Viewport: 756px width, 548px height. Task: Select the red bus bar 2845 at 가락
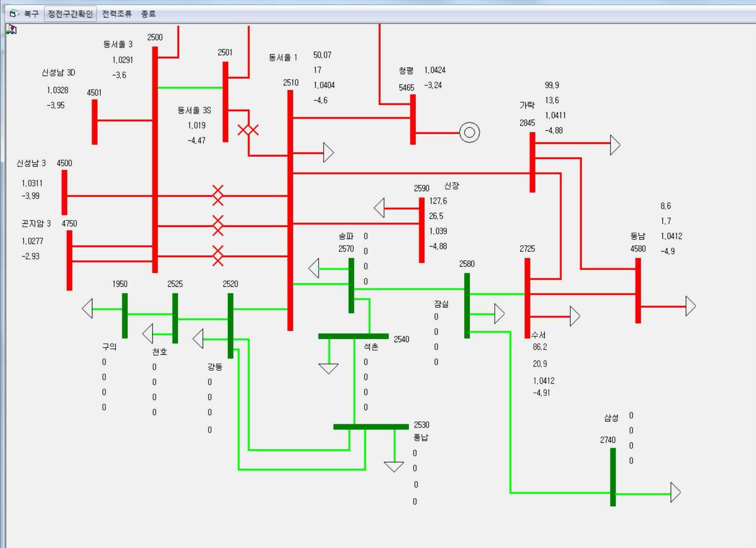[533, 162]
